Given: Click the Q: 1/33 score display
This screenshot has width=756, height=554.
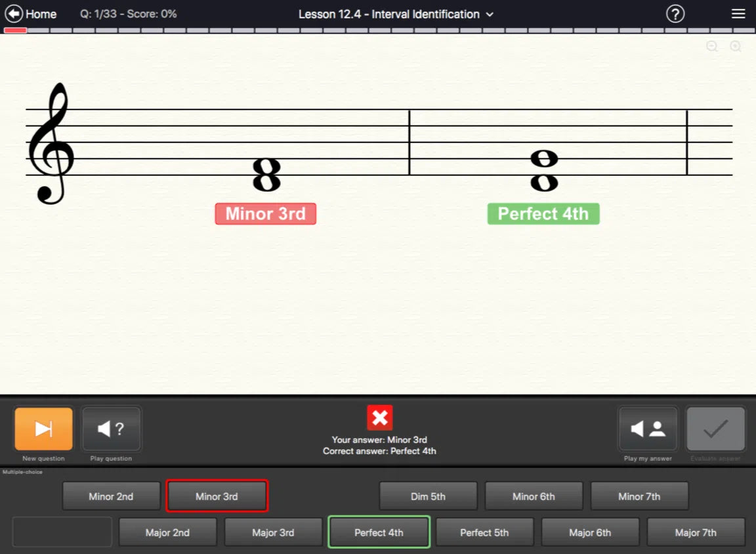Looking at the screenshot, I should point(127,13).
